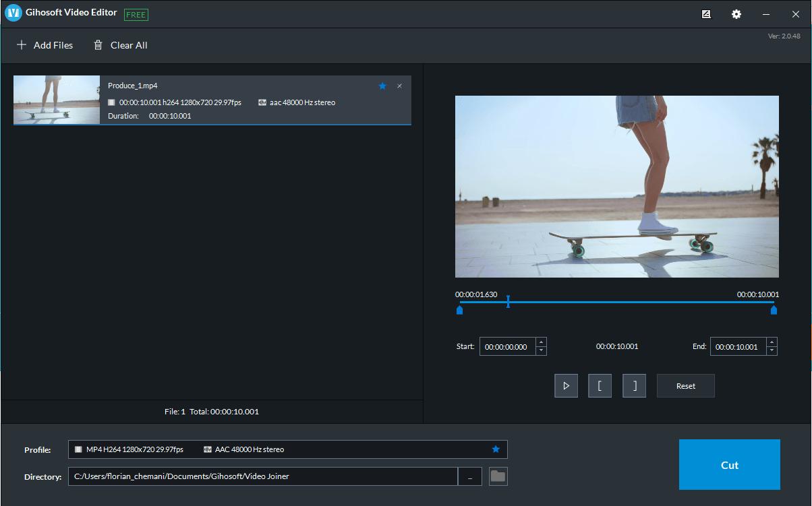Click the playhead on the timeline slider
This screenshot has width=812, height=506.
(508, 302)
